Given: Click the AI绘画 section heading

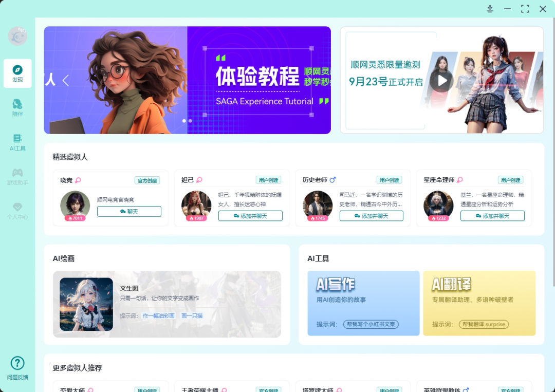Looking at the screenshot, I should [64, 258].
